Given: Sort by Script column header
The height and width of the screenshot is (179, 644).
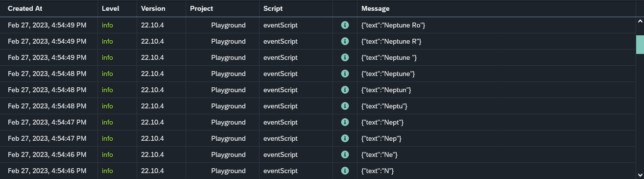Looking at the screenshot, I should click(273, 8).
